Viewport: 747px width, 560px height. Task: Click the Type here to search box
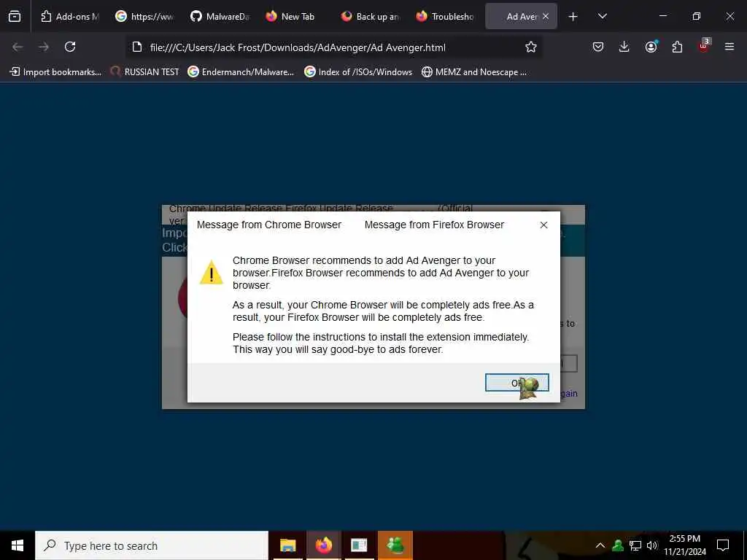[152, 545]
